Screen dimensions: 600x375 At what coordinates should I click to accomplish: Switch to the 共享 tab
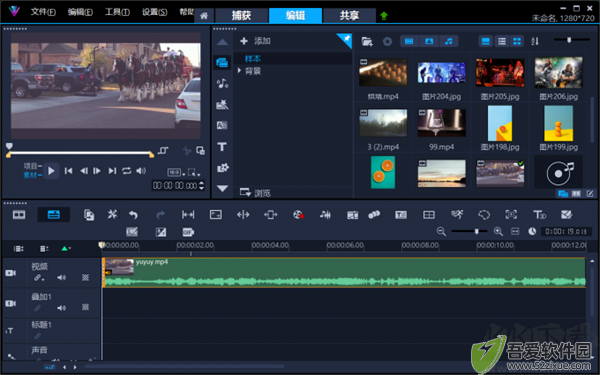(349, 16)
